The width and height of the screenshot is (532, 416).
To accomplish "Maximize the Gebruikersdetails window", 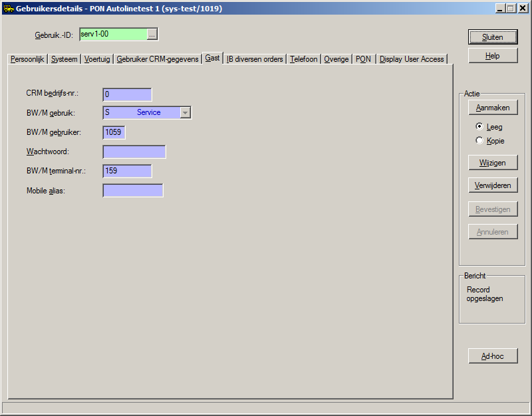I will pyautogui.click(x=511, y=9).
